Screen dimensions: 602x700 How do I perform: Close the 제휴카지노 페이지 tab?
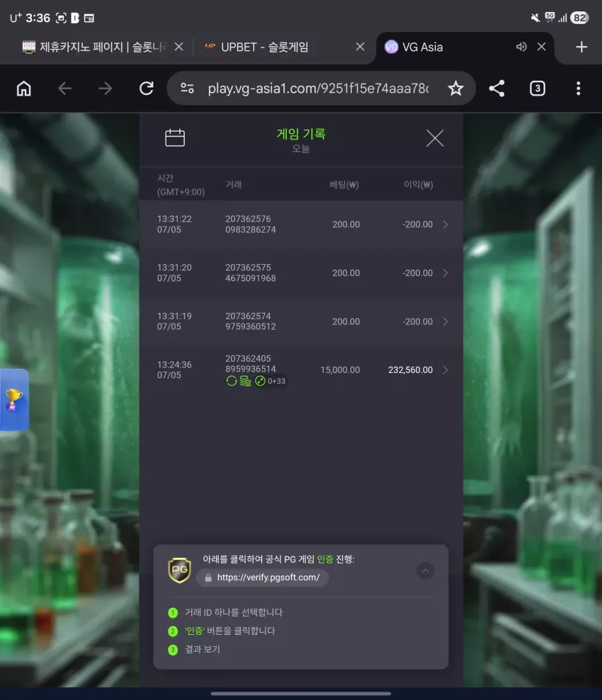(x=178, y=47)
